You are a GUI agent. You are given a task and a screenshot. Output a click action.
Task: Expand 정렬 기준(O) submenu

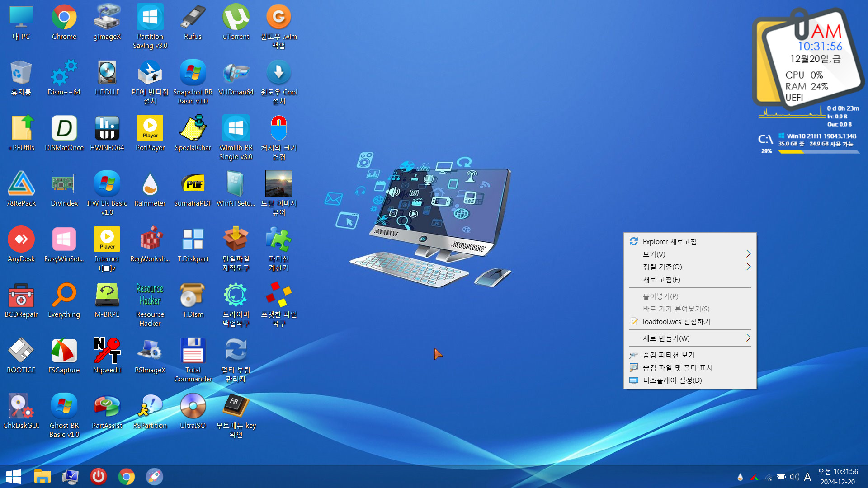(x=690, y=267)
